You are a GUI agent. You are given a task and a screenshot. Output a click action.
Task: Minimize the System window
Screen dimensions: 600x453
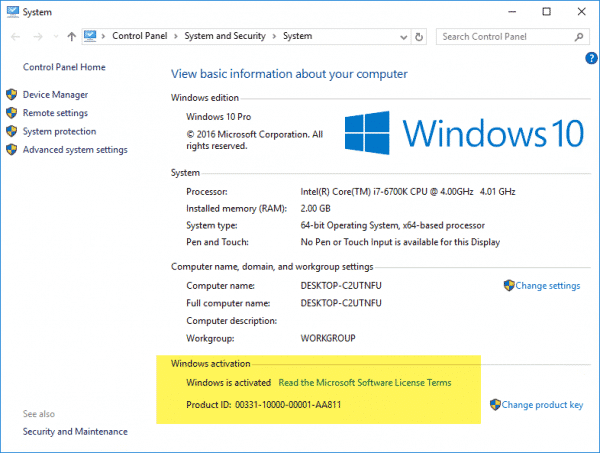tap(512, 12)
